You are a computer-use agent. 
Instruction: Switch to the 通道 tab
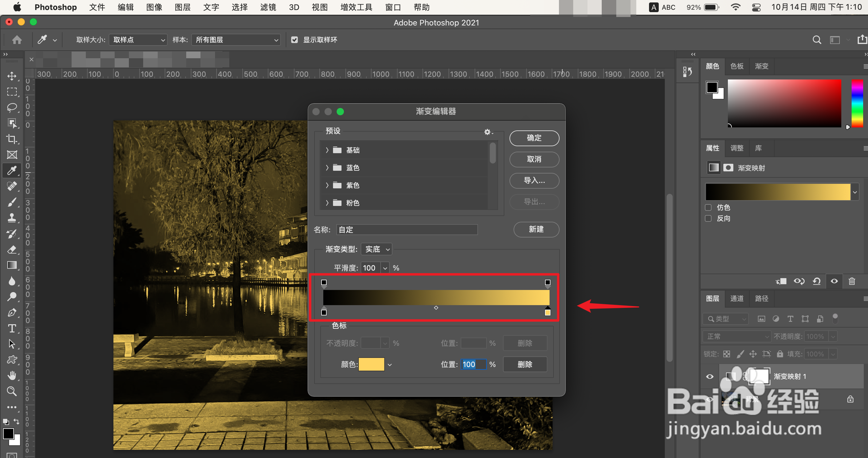click(x=737, y=298)
